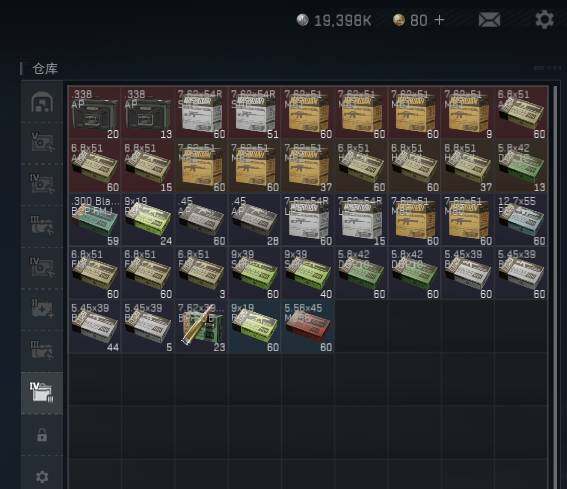Image resolution: width=567 pixels, height=489 pixels.
Task: Select the highlighted IV ammo box tab
Action: [x=42, y=392]
